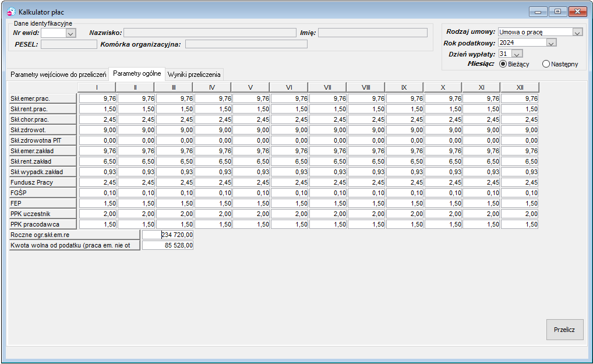Click the Skł.zdrowotna PIT row label
The height and width of the screenshot is (364, 593).
43,140
